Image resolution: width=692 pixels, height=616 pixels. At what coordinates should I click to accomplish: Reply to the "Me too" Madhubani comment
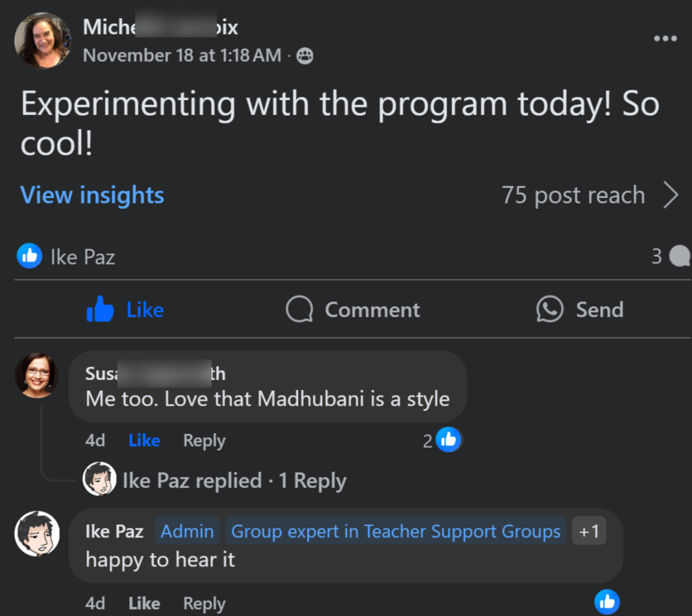[x=204, y=440]
